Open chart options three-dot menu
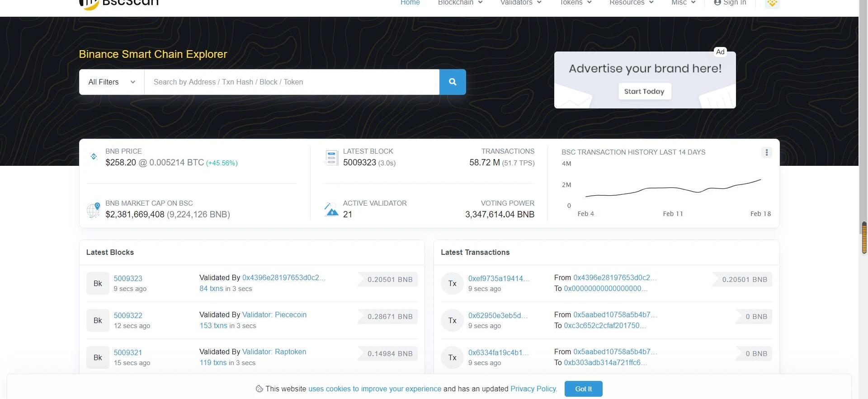 (766, 153)
